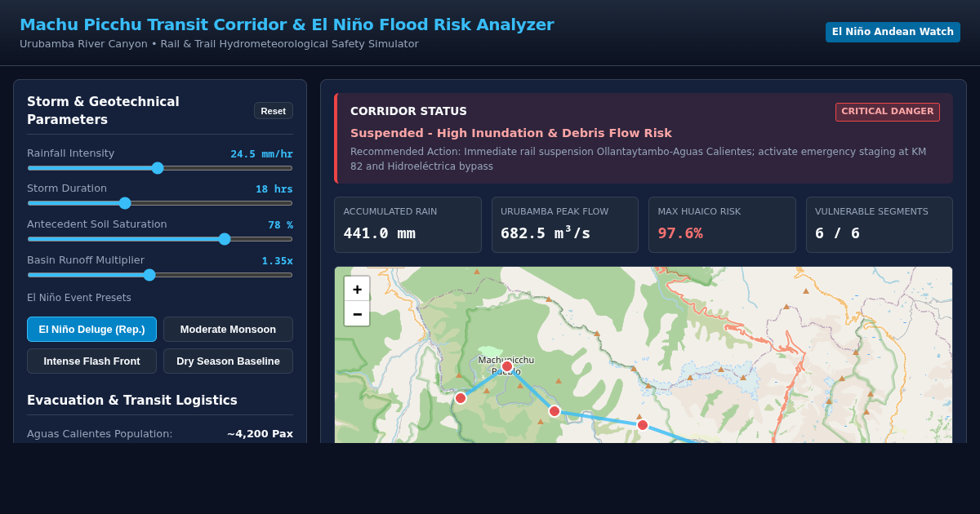Click the Max Huaico Risk card

(x=722, y=224)
